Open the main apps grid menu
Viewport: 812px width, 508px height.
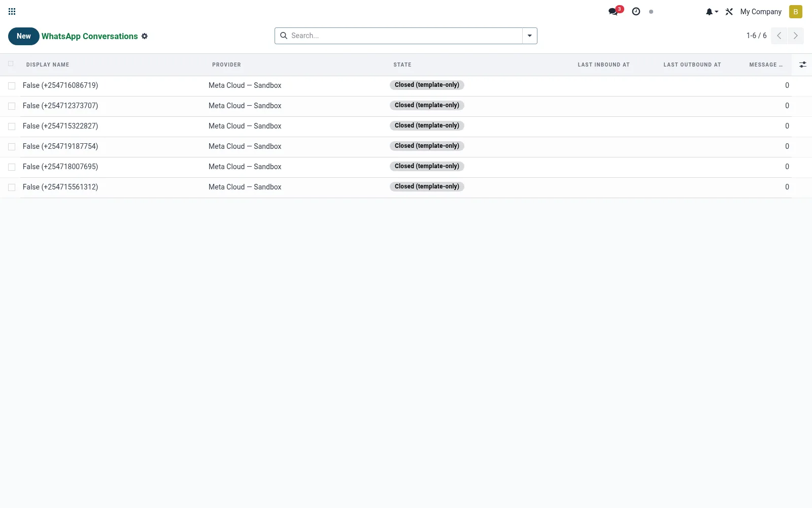(12, 12)
